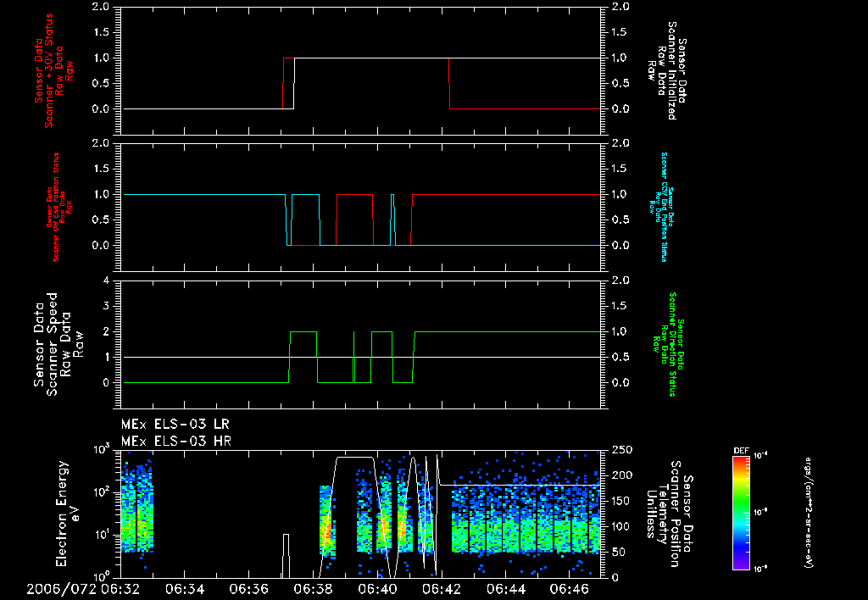Click the middle 10^-5 label beside color bar
This screenshot has width=868, height=600.
[761, 513]
